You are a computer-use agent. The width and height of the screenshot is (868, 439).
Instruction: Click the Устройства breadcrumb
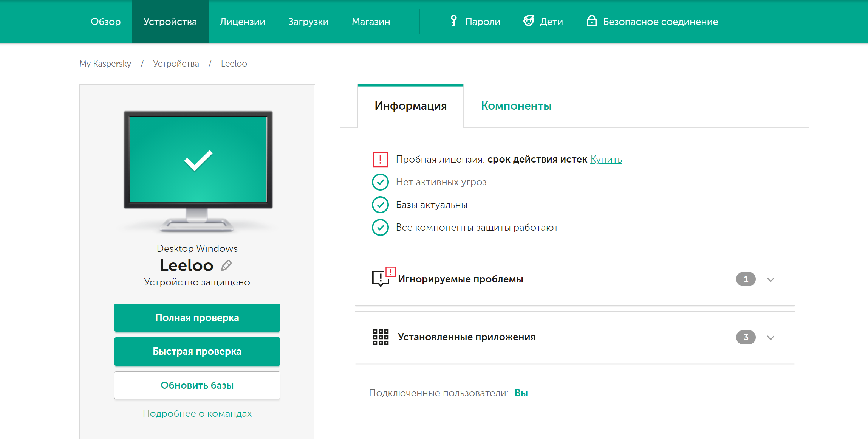click(176, 64)
